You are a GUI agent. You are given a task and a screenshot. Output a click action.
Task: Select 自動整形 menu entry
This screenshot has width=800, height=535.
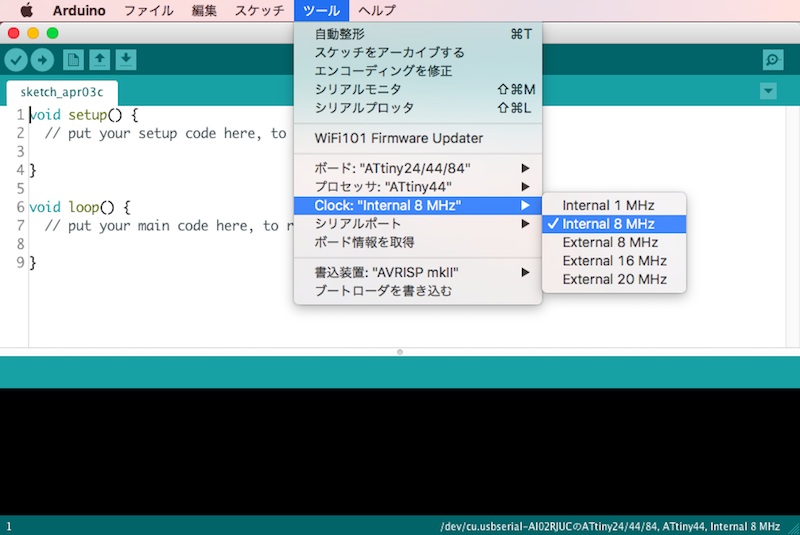click(x=418, y=34)
